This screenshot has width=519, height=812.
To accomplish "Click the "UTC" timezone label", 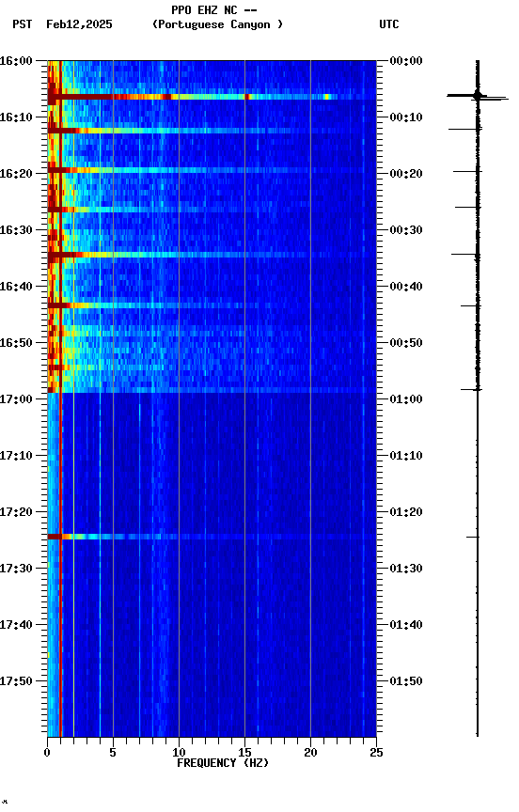I will tap(389, 24).
